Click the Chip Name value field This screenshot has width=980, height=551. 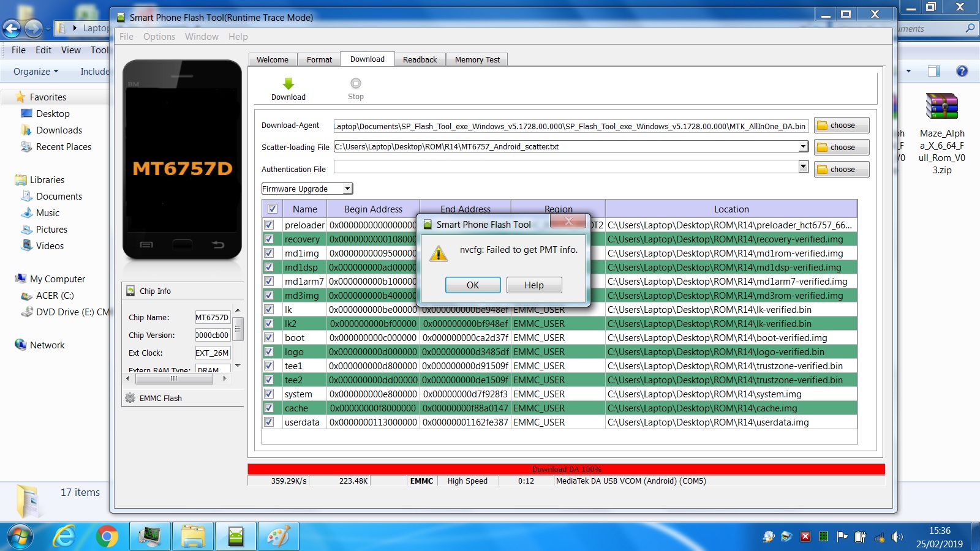click(x=213, y=317)
